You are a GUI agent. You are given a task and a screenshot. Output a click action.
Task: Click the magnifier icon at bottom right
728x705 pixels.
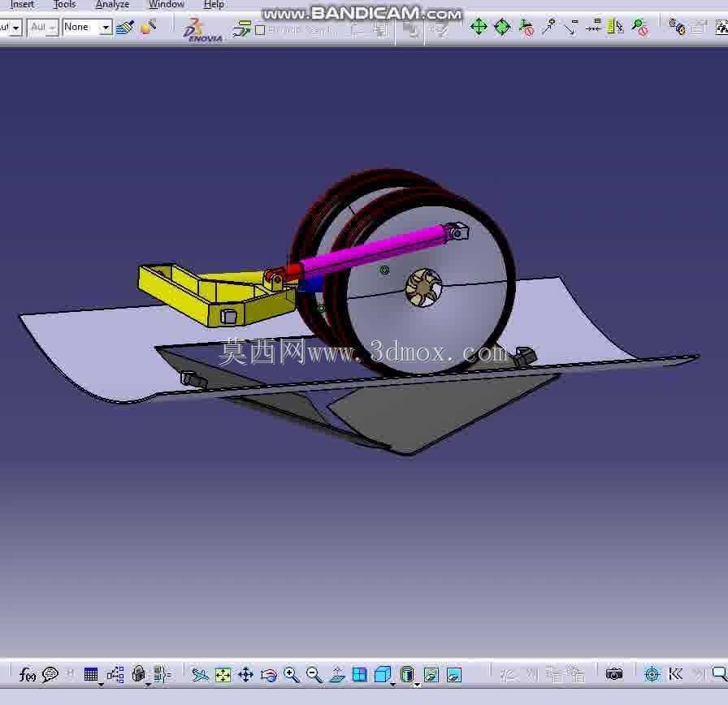(x=720, y=674)
